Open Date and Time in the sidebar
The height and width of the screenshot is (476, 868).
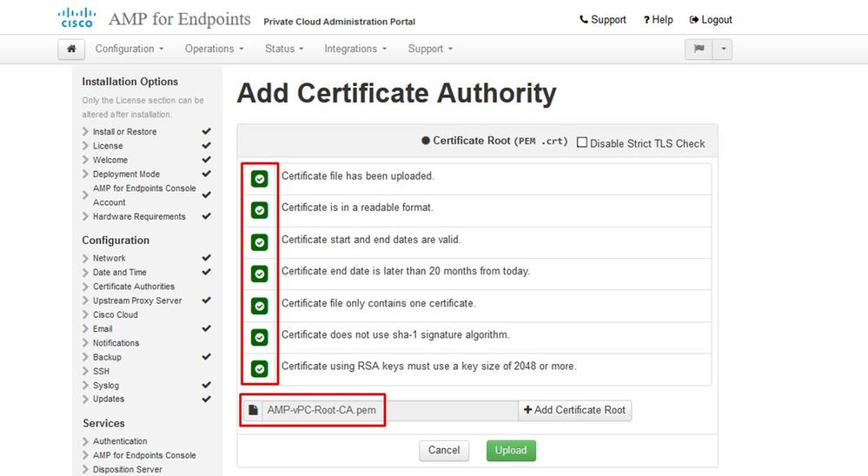(x=120, y=273)
